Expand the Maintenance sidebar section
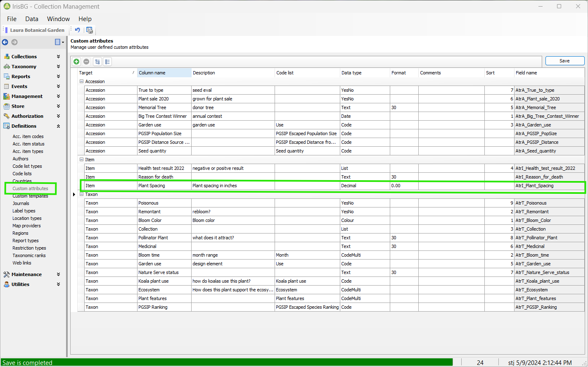The height and width of the screenshot is (367, 588). click(x=58, y=274)
